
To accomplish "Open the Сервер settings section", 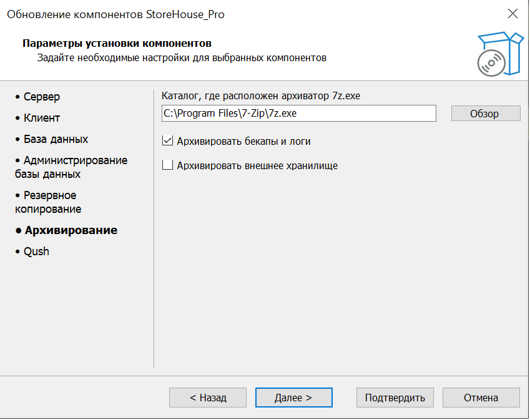I will click(x=42, y=97).
